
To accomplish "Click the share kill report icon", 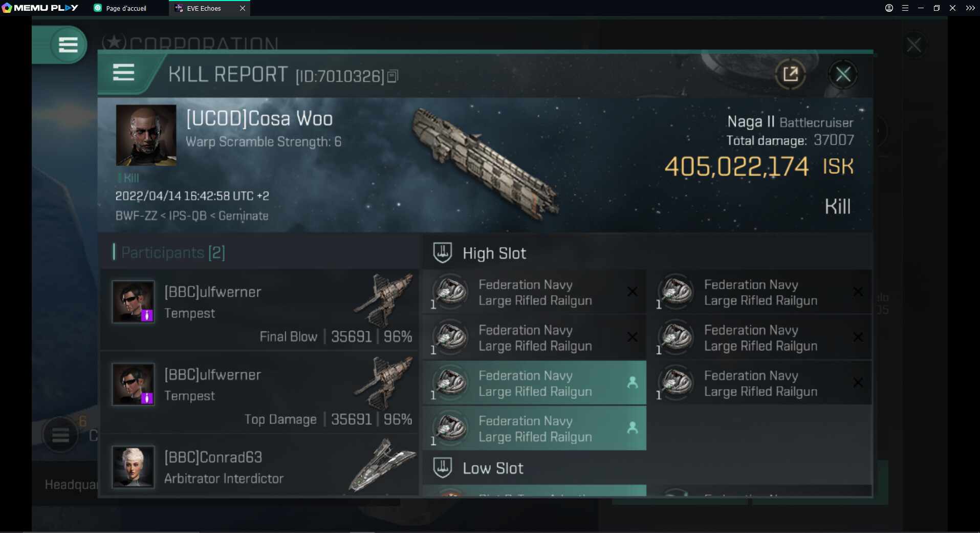I will pos(790,74).
